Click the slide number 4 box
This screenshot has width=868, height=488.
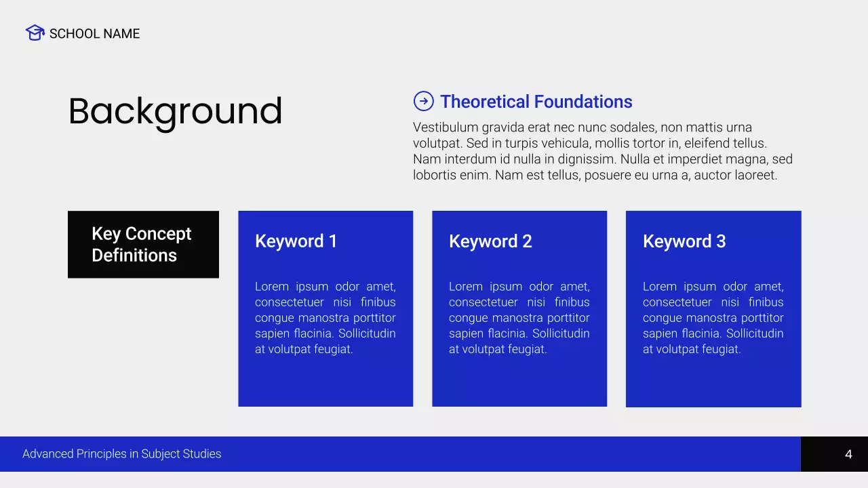(x=834, y=454)
